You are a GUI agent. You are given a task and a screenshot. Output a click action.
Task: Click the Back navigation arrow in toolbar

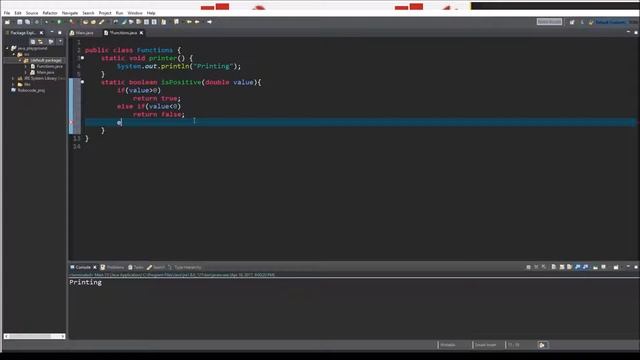click(x=197, y=22)
